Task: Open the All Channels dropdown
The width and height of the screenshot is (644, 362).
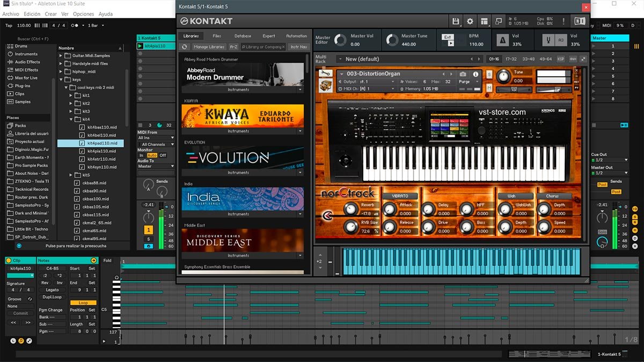Action: 156,145
